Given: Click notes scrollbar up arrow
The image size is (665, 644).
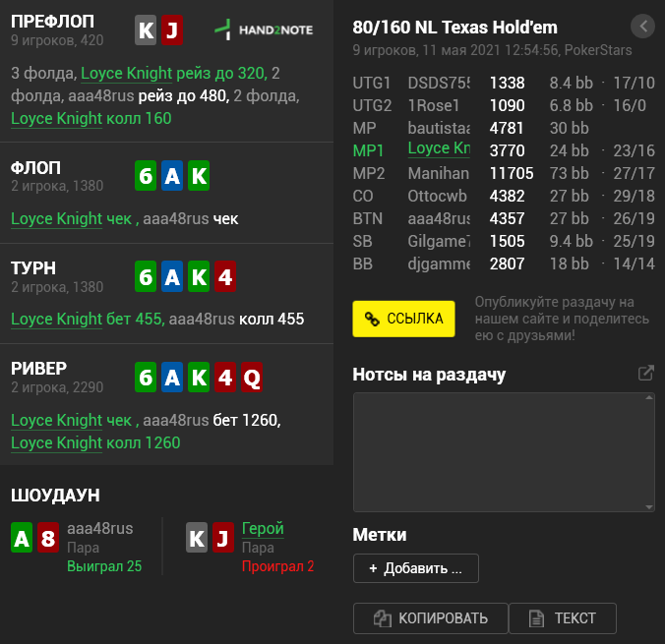Looking at the screenshot, I should coord(649,397).
